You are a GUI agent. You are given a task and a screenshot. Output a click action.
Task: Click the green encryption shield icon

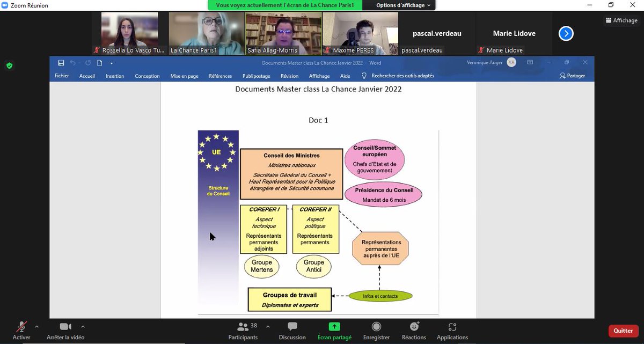[9, 66]
